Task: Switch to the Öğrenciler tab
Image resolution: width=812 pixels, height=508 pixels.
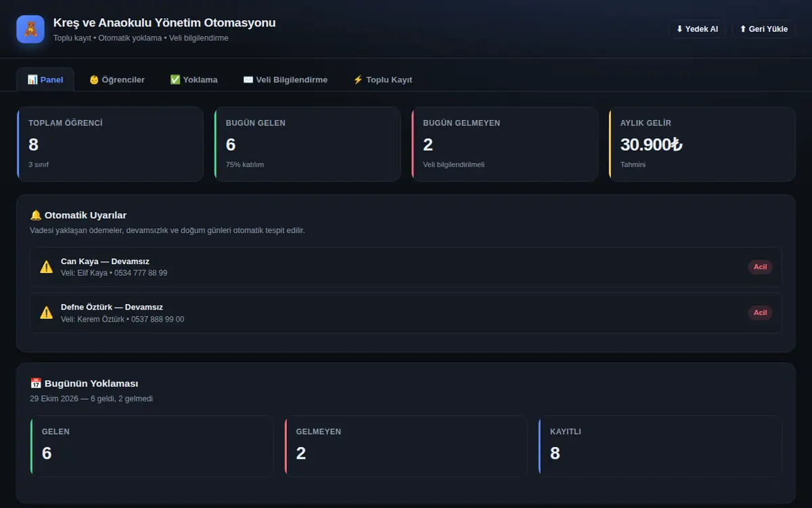Action: [117, 79]
